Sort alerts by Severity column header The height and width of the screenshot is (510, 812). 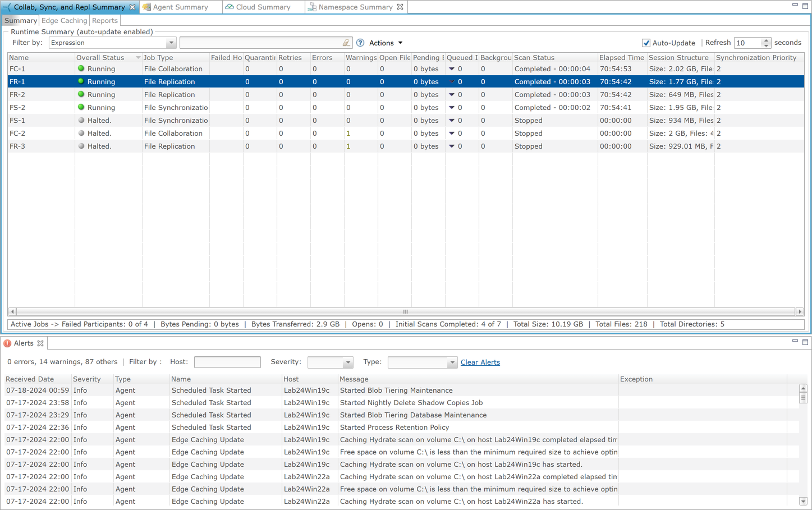(x=92, y=379)
